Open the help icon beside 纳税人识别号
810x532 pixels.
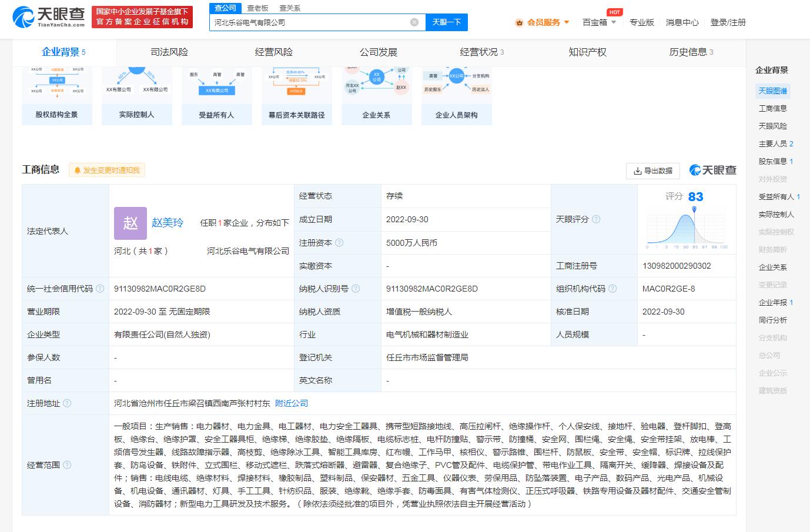[x=356, y=289]
